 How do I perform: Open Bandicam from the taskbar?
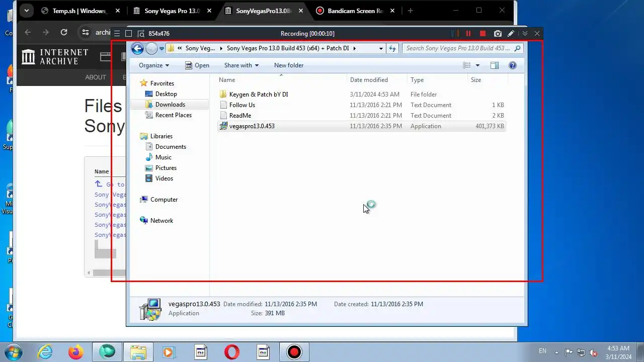294,352
